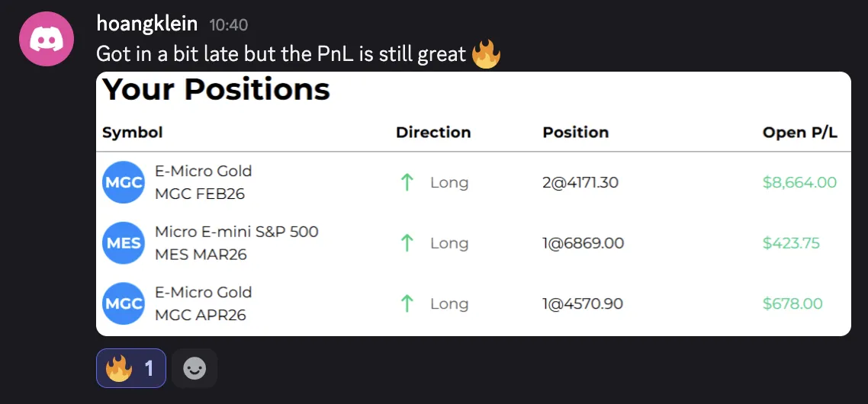
Task: Click the MGC FEB26 symbol icon
Action: click(x=124, y=182)
